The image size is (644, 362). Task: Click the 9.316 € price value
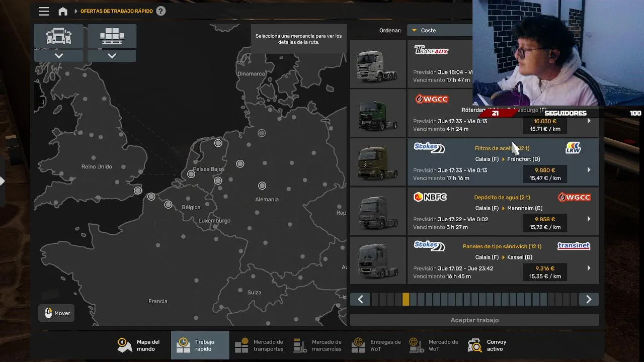click(x=545, y=268)
